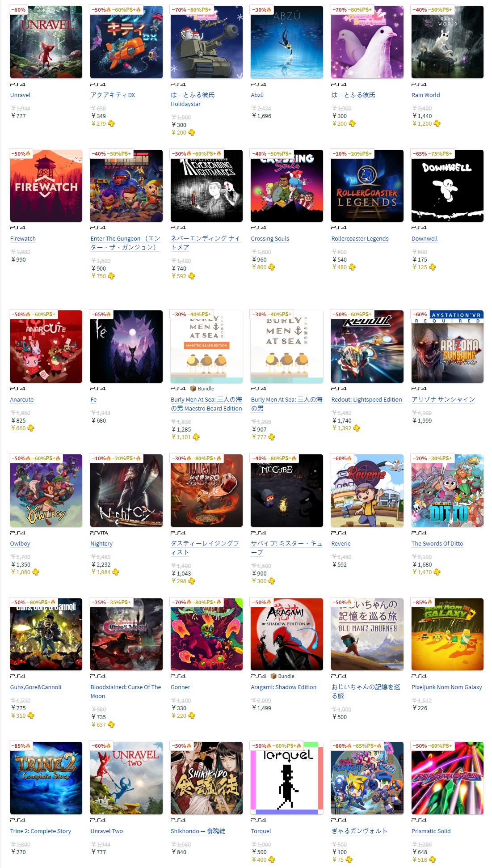Click the PS Vita platform logo under Nightcry
The width and height of the screenshot is (492, 868).
(x=99, y=533)
